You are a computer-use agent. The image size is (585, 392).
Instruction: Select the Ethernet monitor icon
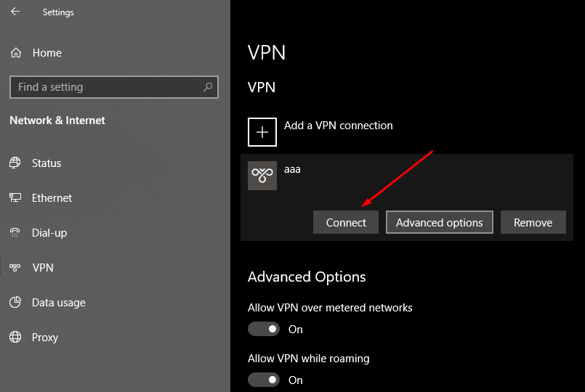pyautogui.click(x=15, y=197)
